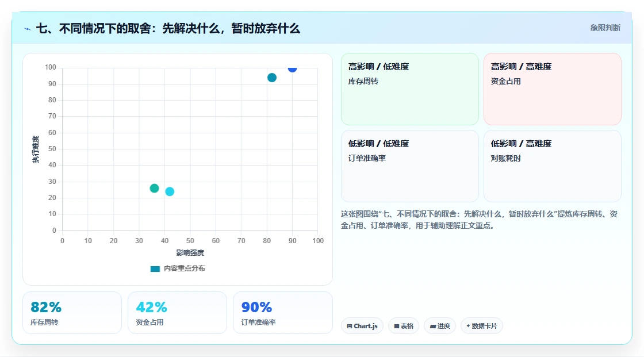Click the icon inside the 表格 chip
Image resolution: width=644 pixels, height=357 pixels.
397,326
